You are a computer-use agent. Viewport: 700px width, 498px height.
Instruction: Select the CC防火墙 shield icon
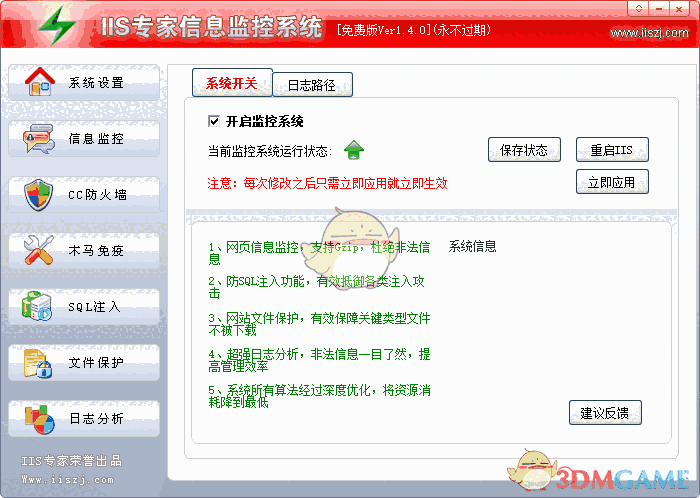[39, 195]
